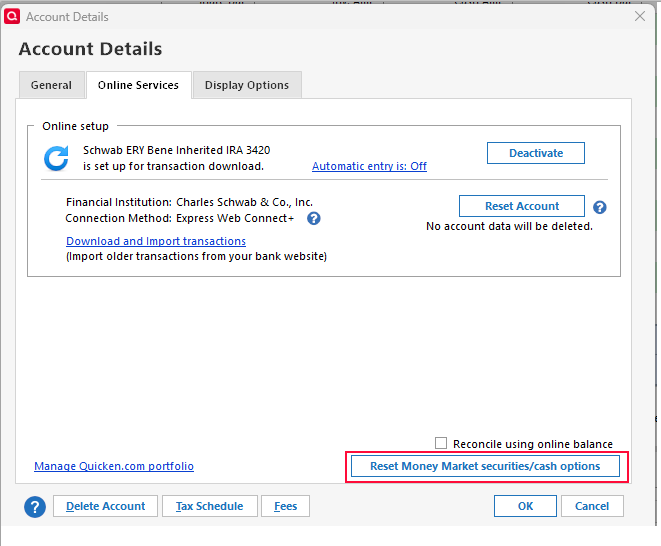Click Connection Method: Express Web Connect+ text

pyautogui.click(x=180, y=218)
